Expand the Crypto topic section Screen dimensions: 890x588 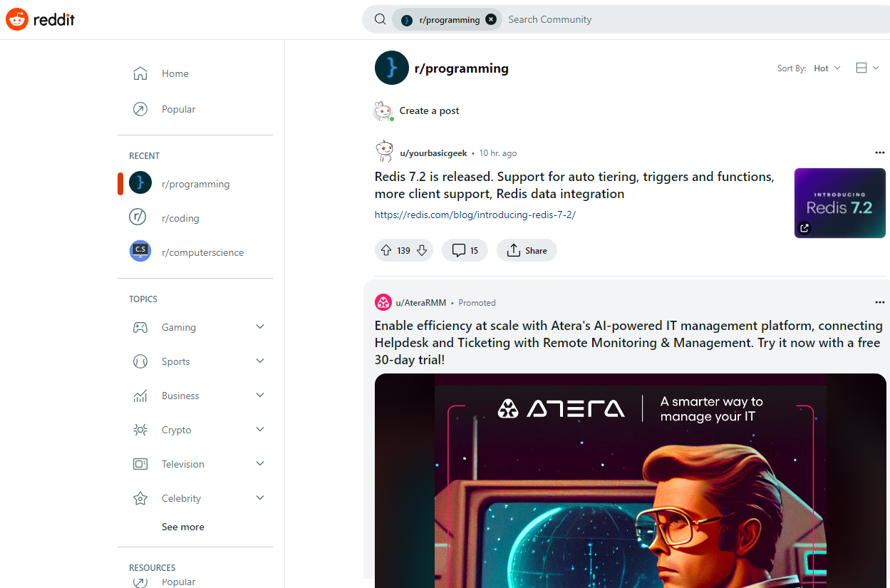pyautogui.click(x=260, y=430)
